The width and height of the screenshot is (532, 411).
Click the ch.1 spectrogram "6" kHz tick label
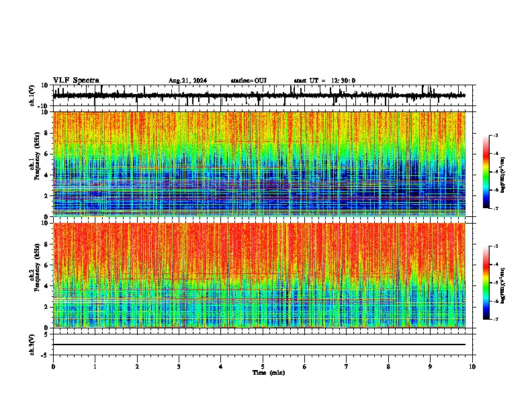[x=46, y=154]
